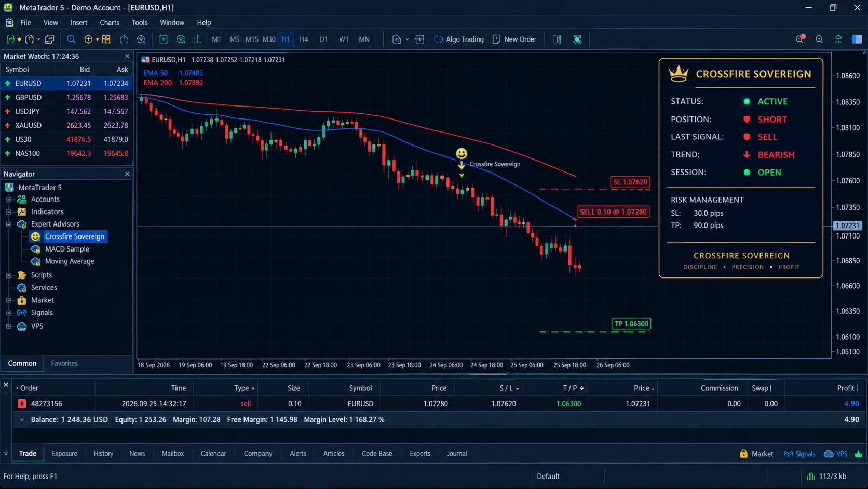
Task: Expand the Indicators tree node
Action: (x=8, y=212)
